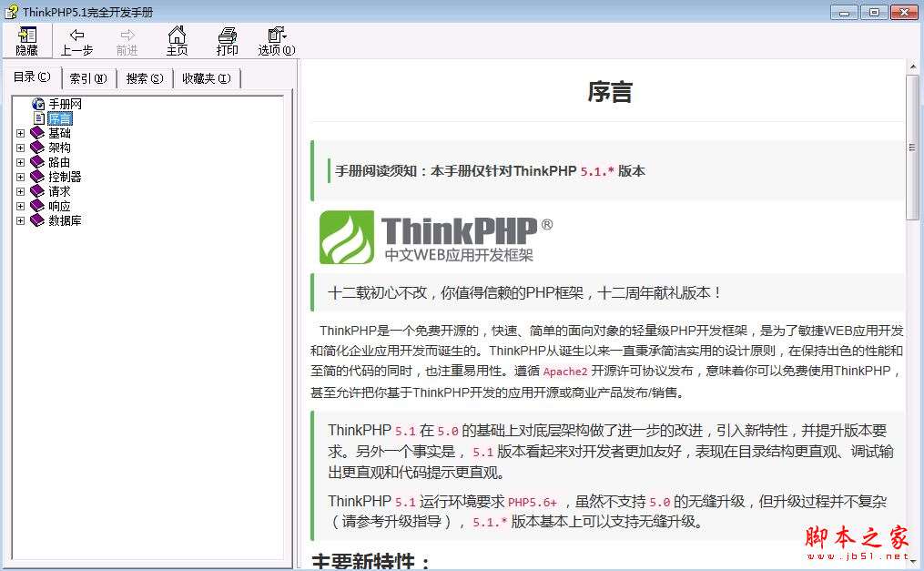
Task: Expand the 路由 tree node
Action: tap(21, 163)
